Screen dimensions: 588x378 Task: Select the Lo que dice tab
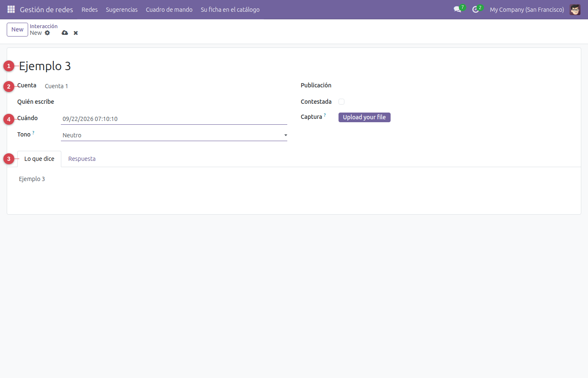coord(39,159)
